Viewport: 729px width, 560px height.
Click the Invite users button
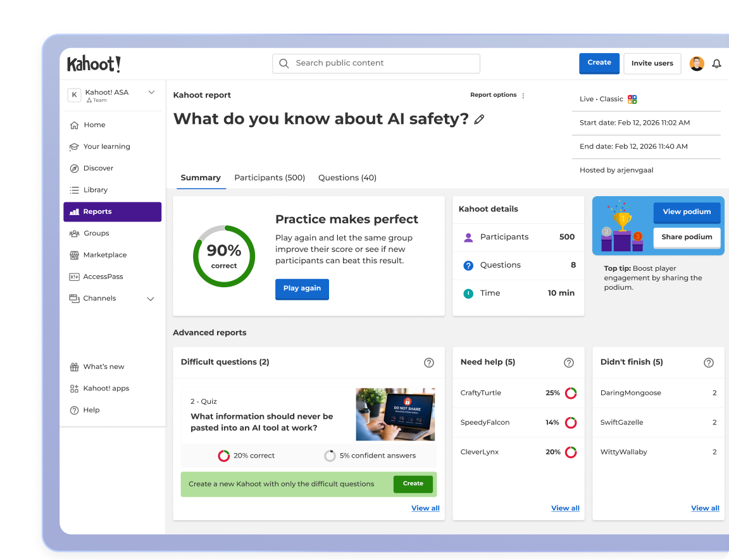coord(652,63)
